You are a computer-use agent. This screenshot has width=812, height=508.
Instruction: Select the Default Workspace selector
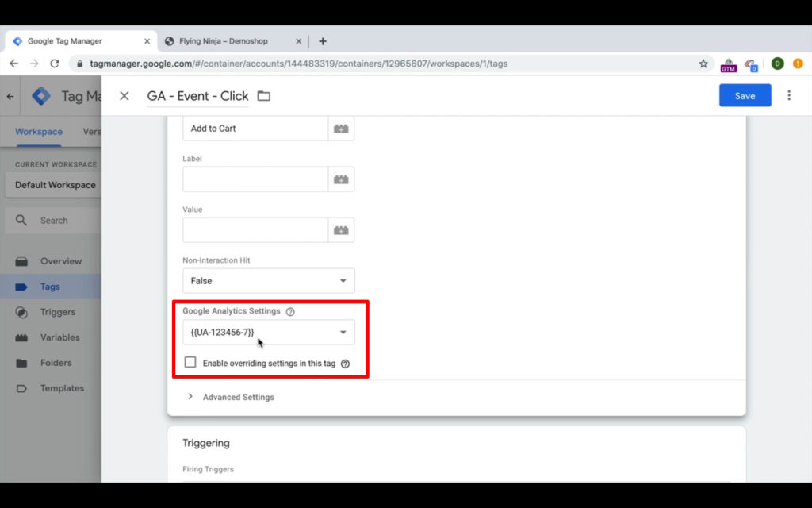pos(53,185)
